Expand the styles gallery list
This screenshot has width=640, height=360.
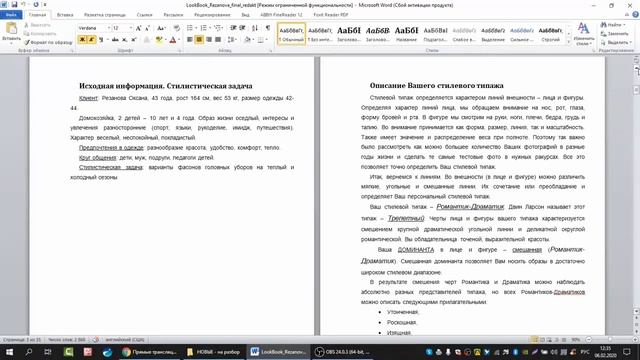point(569,41)
